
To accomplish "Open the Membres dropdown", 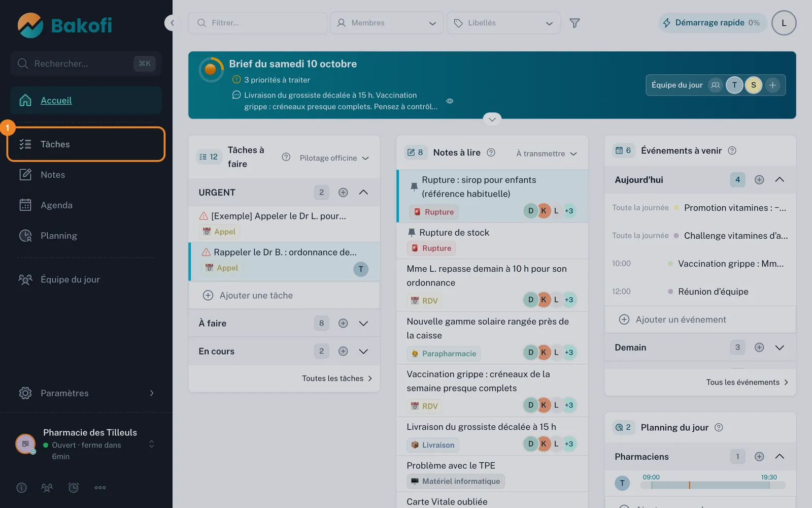I will tap(387, 23).
